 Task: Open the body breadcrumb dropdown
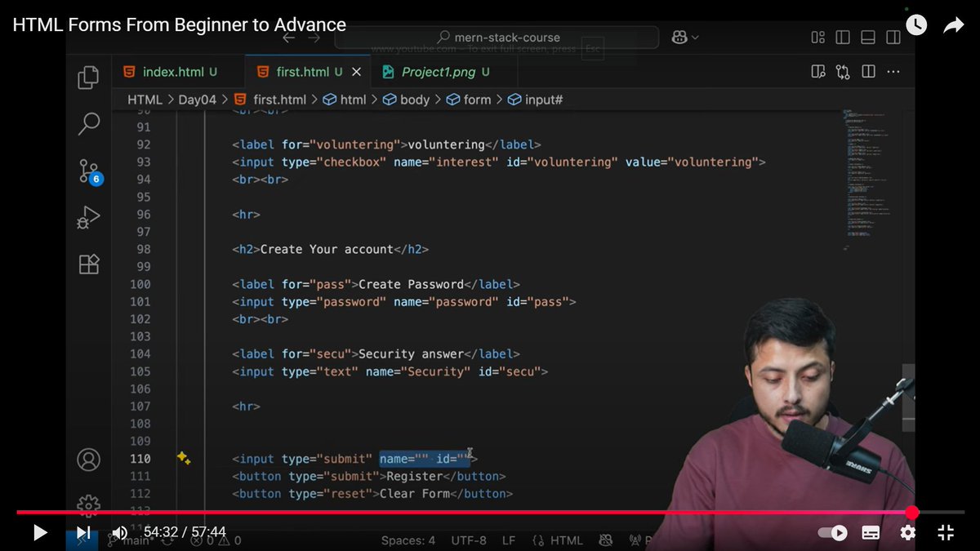407,100
